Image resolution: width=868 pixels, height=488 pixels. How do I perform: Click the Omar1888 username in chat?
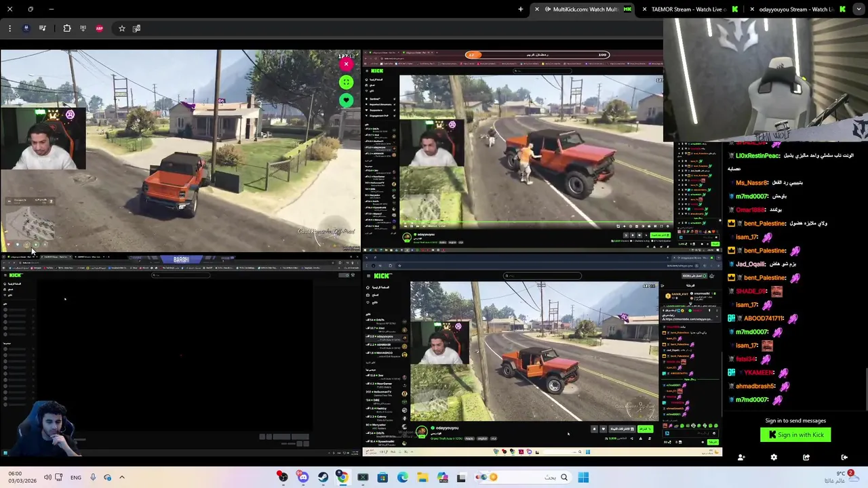[x=751, y=210]
